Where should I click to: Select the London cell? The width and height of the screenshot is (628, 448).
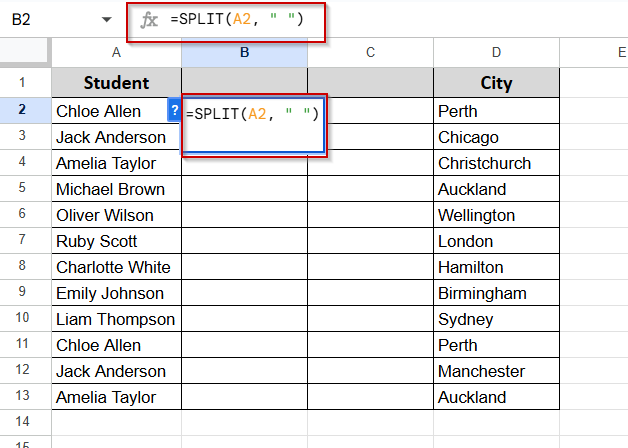496,241
